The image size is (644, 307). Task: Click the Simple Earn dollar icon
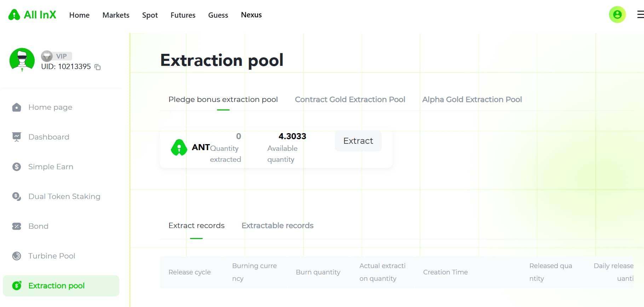17,167
